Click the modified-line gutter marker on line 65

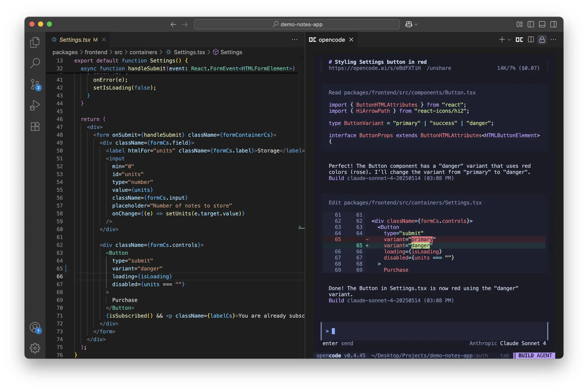pyautogui.click(x=66, y=268)
